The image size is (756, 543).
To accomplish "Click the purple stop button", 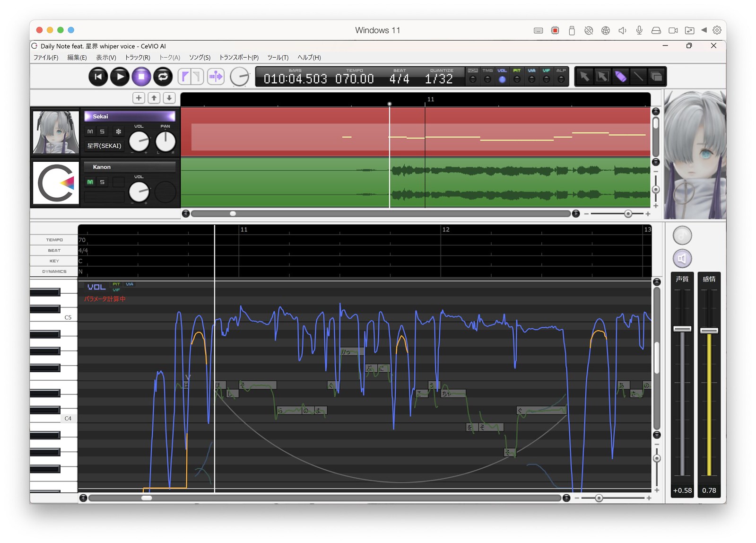I will 141,77.
